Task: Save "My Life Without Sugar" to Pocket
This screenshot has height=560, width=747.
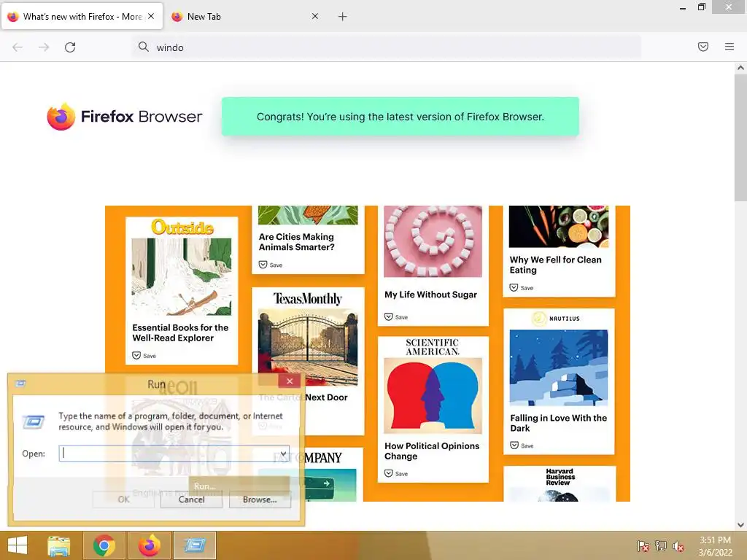Action: tap(396, 317)
